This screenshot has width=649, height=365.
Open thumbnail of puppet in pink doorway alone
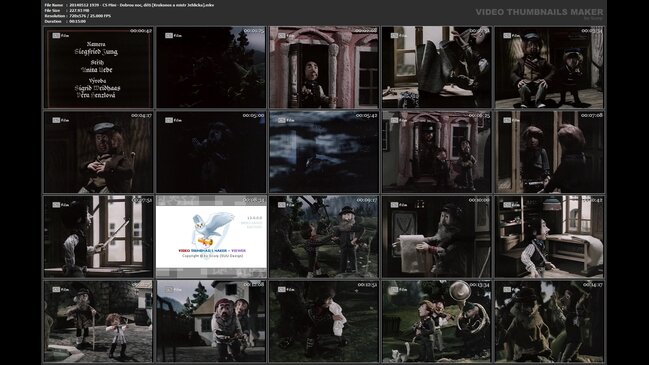(324, 67)
